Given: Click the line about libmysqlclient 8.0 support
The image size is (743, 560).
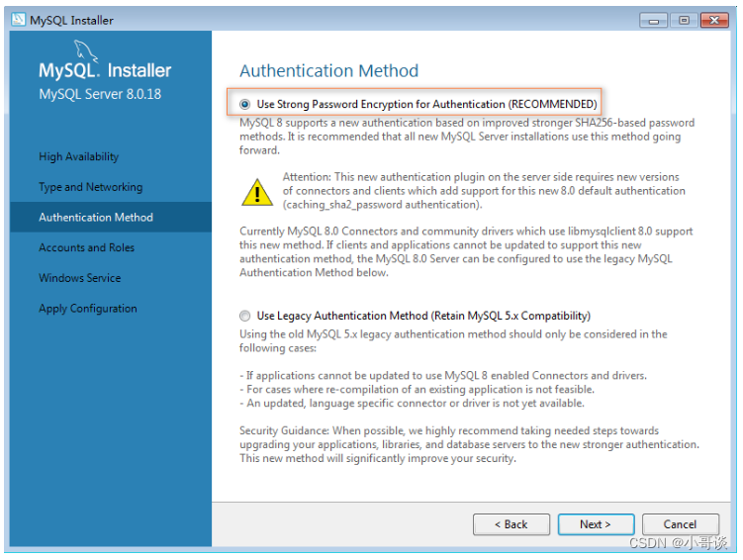Looking at the screenshot, I should point(466,232).
